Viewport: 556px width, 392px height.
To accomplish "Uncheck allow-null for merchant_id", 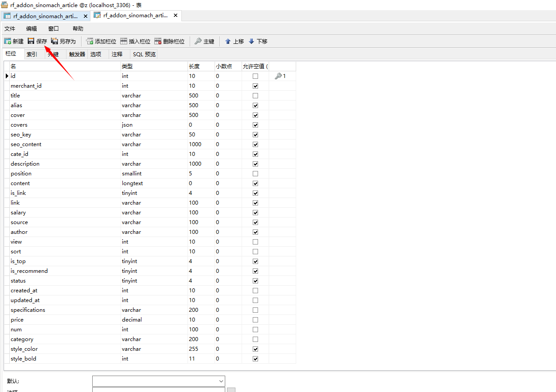I will (x=255, y=86).
